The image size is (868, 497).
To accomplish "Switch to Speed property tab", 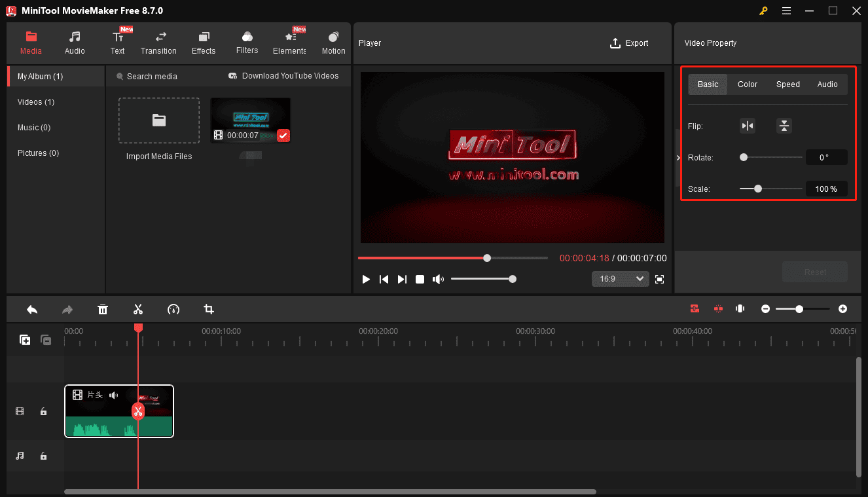I will click(x=788, y=84).
